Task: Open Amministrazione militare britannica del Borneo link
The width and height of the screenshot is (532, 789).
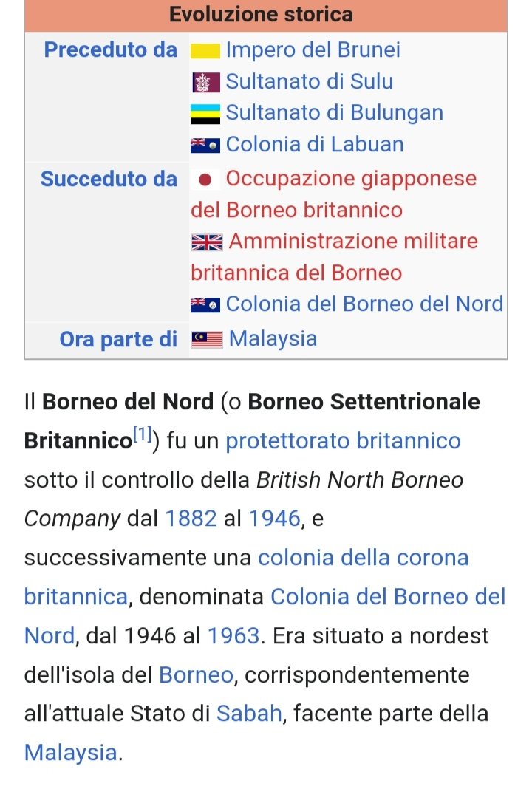Action: (334, 257)
